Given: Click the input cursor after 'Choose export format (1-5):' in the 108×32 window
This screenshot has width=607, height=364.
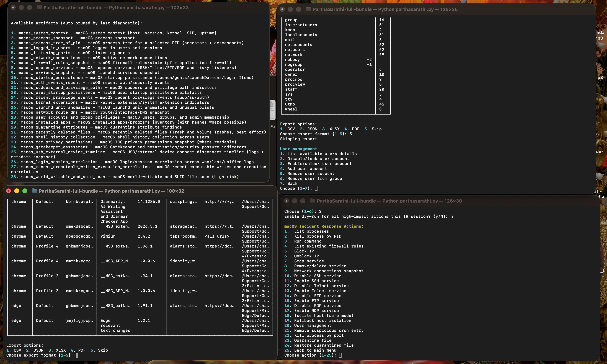Looking at the screenshot, I should pos(77,355).
